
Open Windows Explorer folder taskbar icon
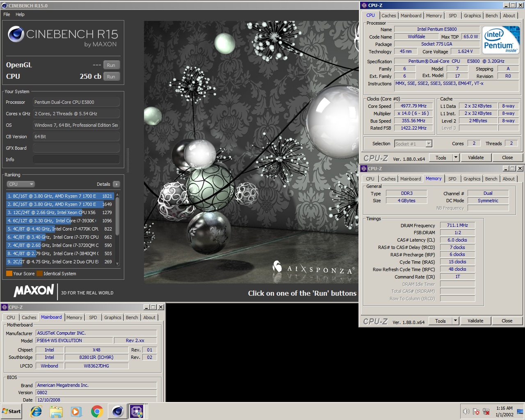click(56, 411)
